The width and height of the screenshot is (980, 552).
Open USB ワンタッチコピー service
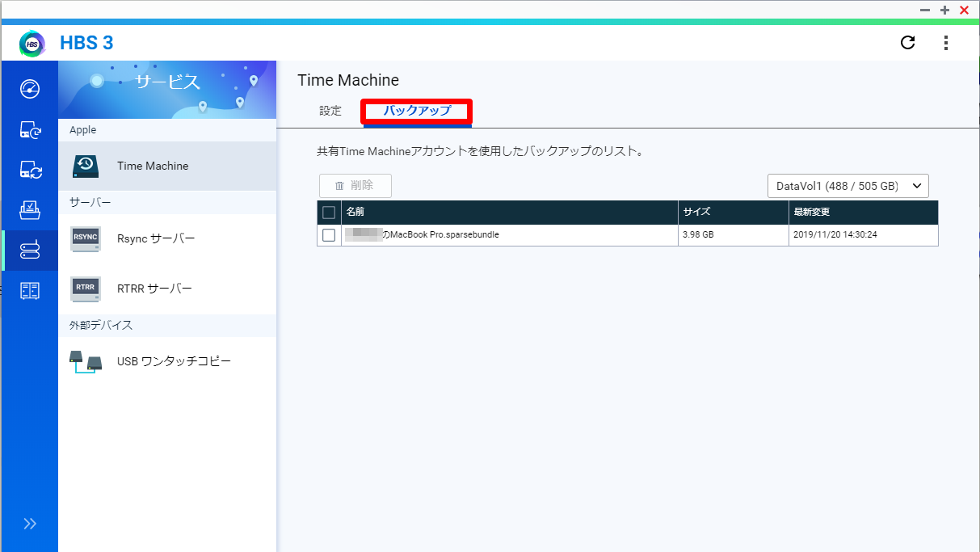pyautogui.click(x=167, y=361)
